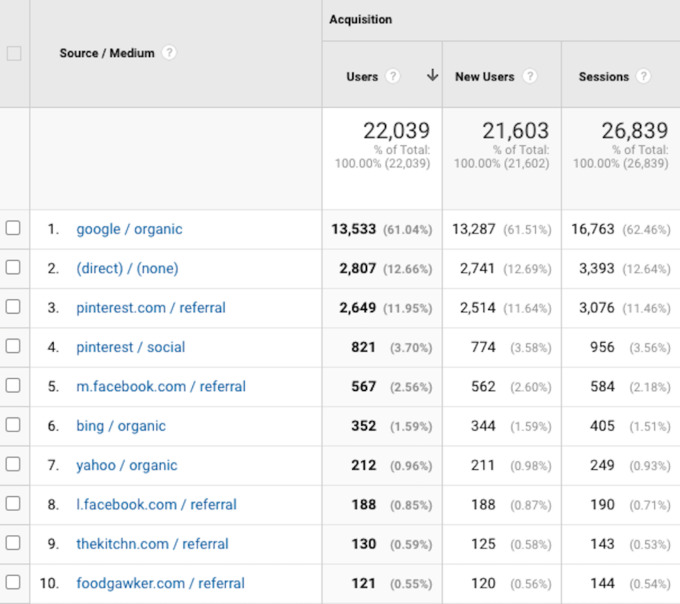
Task: Select direct new users value 2,741
Action: tap(477, 268)
